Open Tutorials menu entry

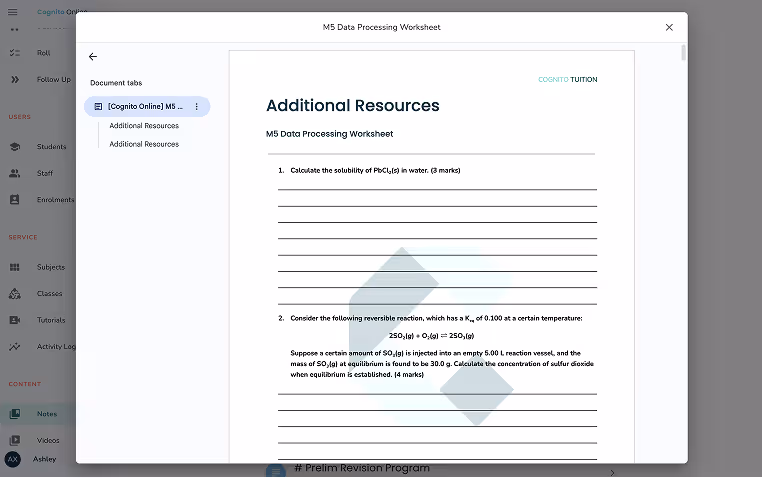coord(51,320)
